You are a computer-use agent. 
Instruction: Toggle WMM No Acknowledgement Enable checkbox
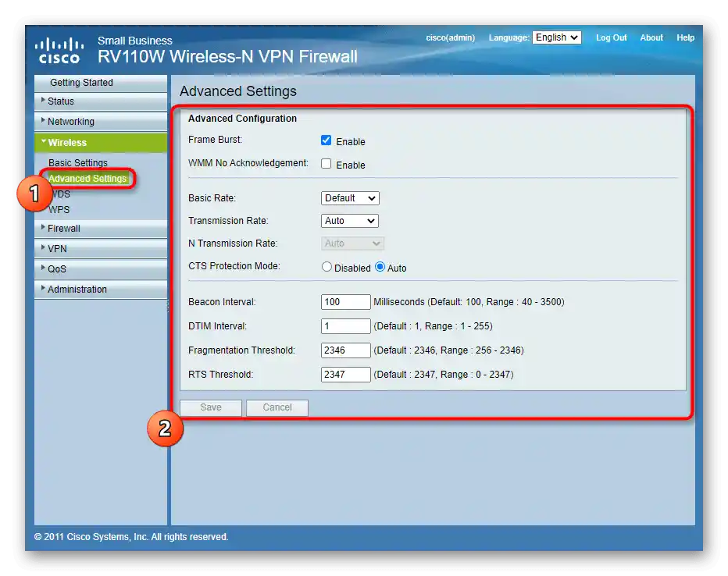pos(326,164)
